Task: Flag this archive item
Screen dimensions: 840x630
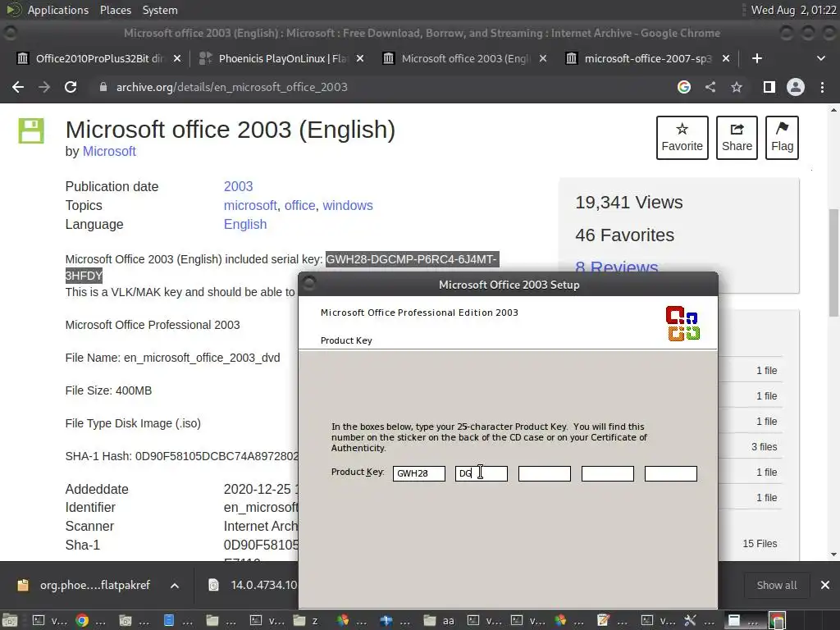Action: pyautogui.click(x=782, y=138)
